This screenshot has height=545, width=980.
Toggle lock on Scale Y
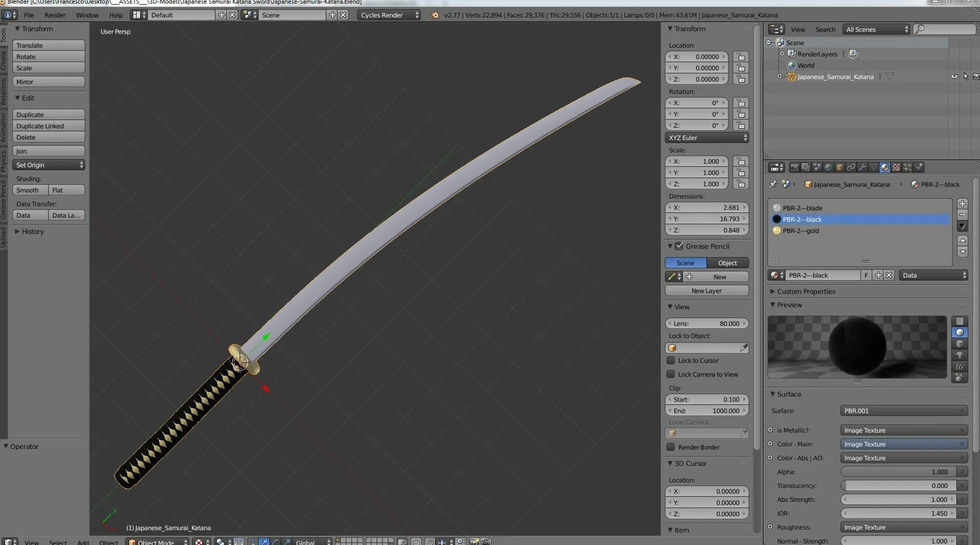[740, 173]
